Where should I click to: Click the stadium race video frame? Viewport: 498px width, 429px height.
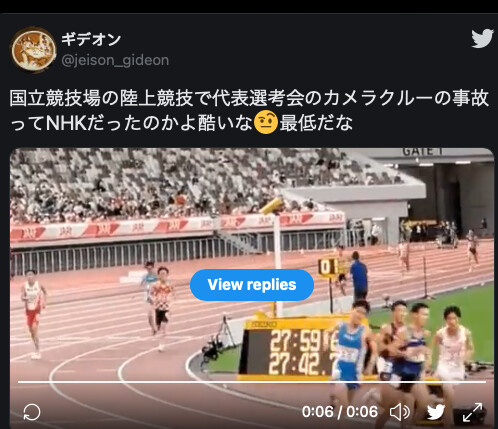(252, 288)
